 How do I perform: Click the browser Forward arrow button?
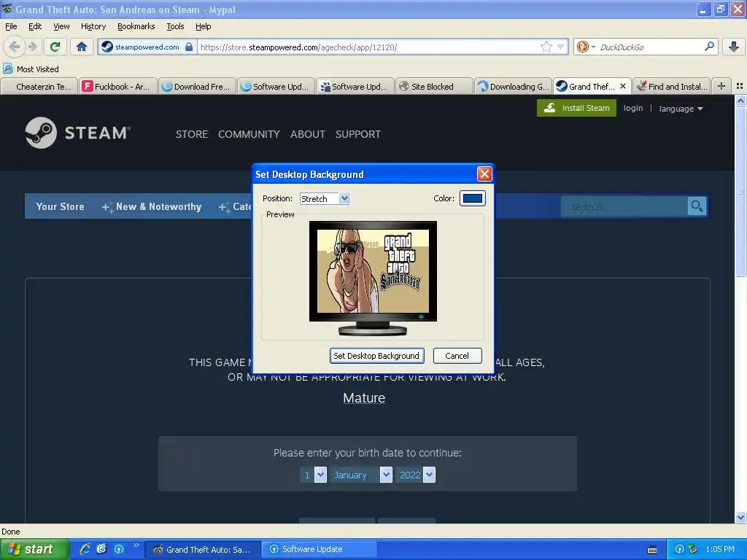[32, 47]
